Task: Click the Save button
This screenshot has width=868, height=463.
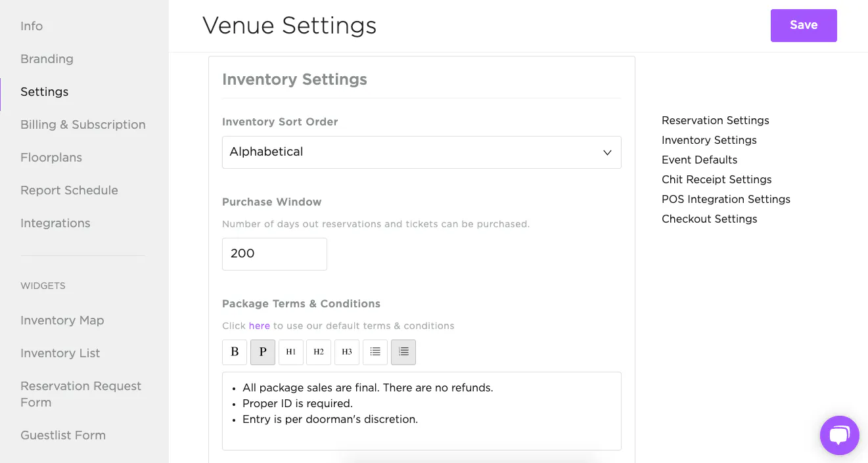Action: click(803, 26)
